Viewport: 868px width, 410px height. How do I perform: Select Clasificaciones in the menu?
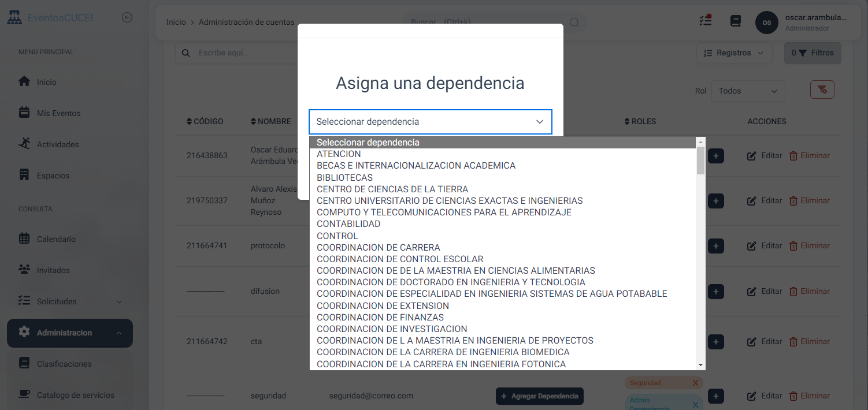click(x=64, y=363)
